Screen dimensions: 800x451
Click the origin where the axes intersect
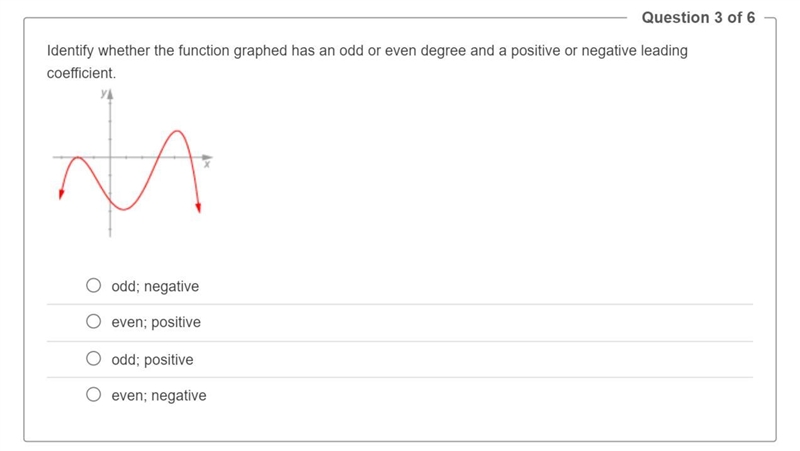pos(110,157)
